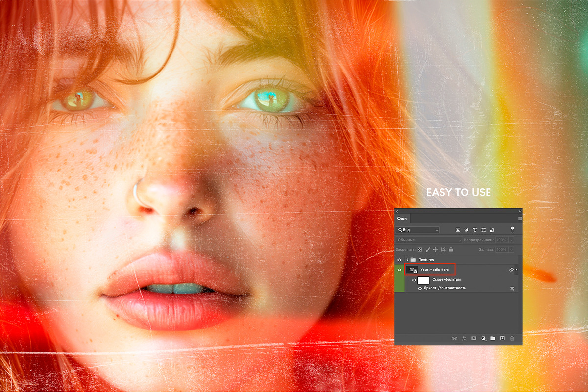588x392 pixels.
Task: Filter layers by adjustment layer type
Action: coord(466,230)
